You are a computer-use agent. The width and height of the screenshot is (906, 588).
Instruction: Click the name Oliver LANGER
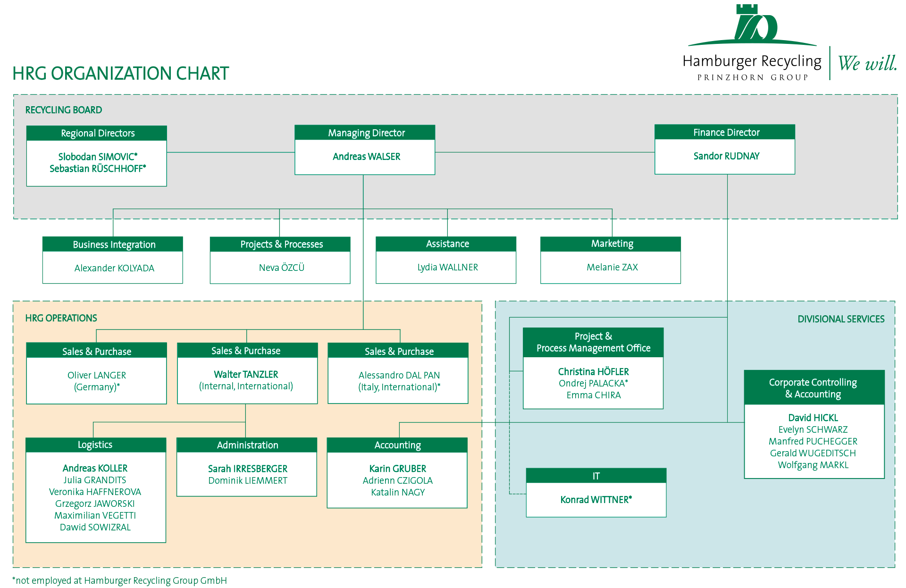(97, 375)
